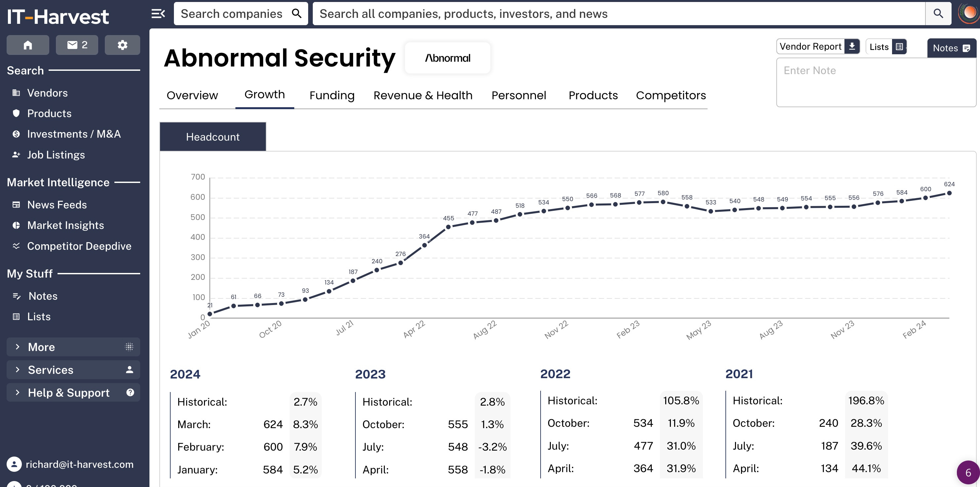Image resolution: width=980 pixels, height=487 pixels.
Task: Open the user avatar at top right
Action: [969, 13]
